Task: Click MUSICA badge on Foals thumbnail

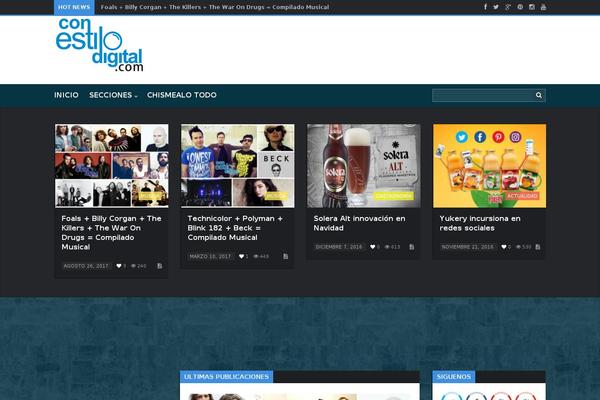Action: (x=150, y=196)
